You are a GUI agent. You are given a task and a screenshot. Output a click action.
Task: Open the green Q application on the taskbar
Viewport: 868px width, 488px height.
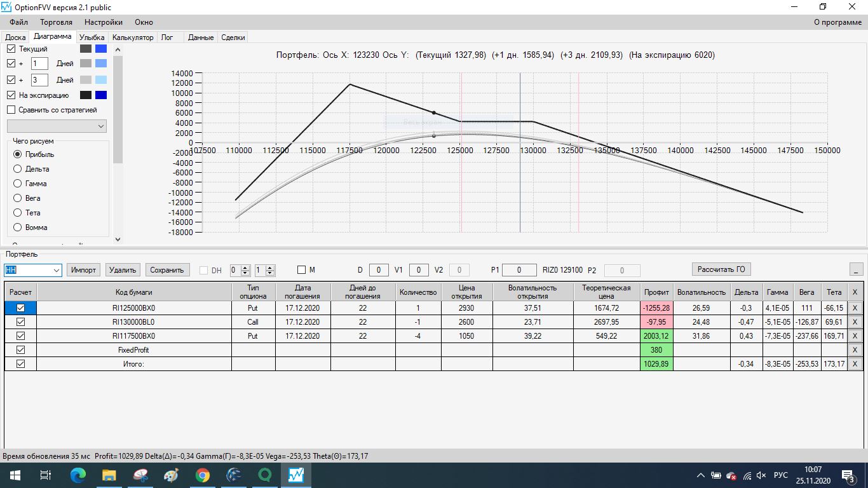tap(265, 475)
